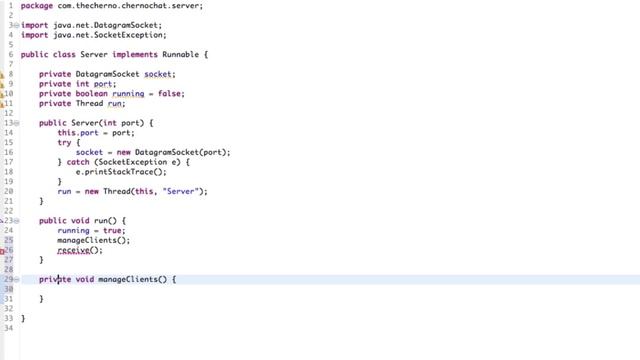Click the underlined receive() call
The image size is (640, 360).
(x=78, y=250)
